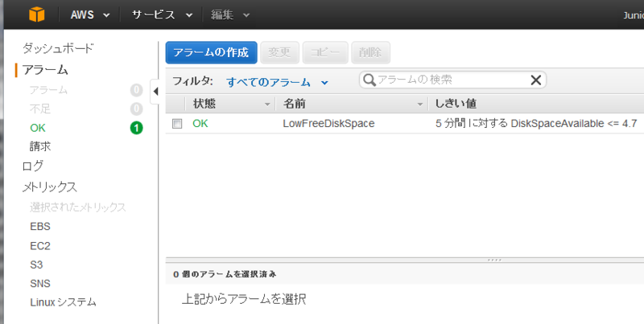
Task: Select the LowFreeDiskSpace alarm name
Action: tap(328, 124)
